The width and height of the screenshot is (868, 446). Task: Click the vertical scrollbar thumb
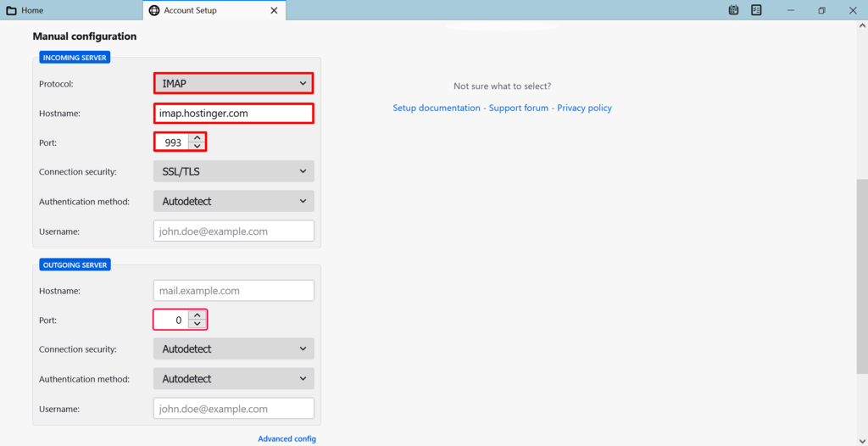coord(862,276)
